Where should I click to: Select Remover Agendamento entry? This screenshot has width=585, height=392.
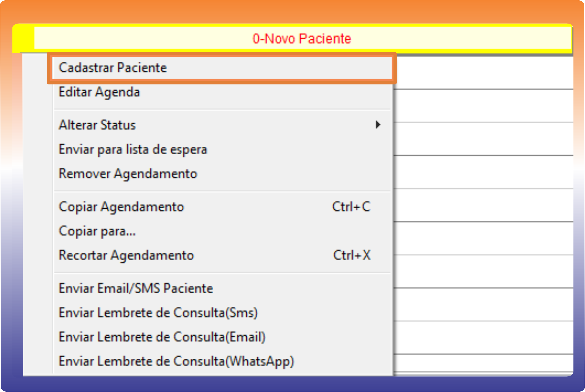click(128, 174)
